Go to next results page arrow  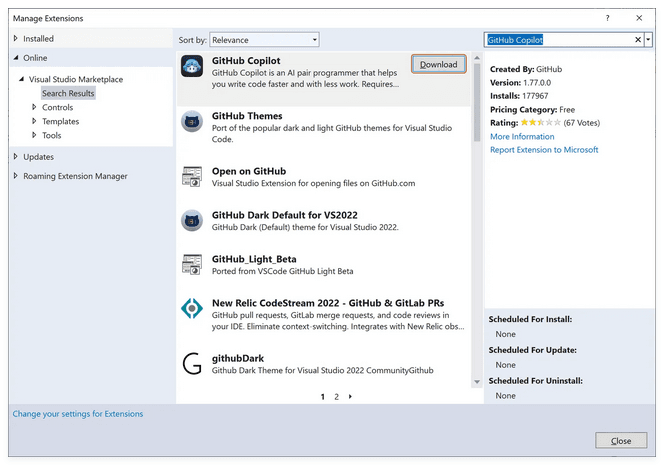(x=350, y=397)
